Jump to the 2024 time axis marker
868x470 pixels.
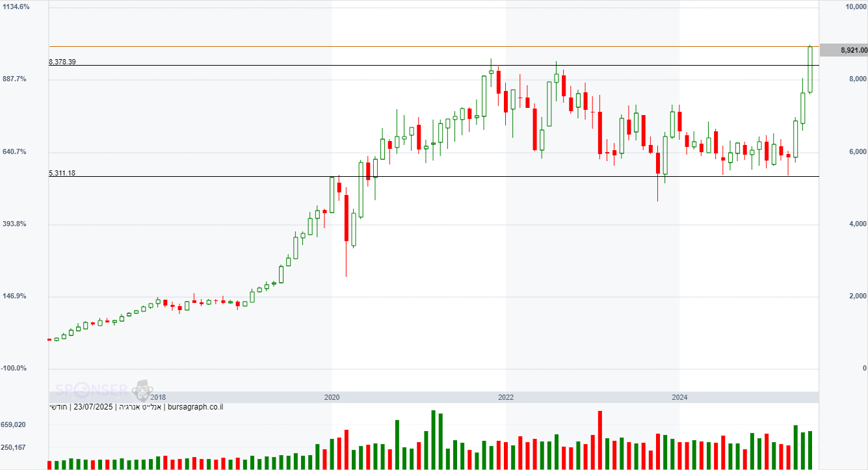pyautogui.click(x=679, y=397)
